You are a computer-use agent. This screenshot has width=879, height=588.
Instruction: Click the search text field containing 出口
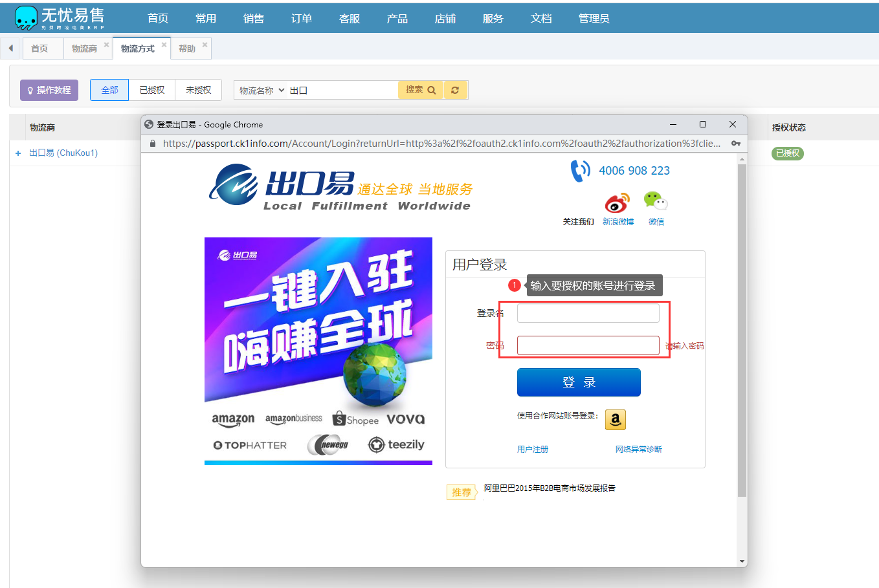coord(342,91)
